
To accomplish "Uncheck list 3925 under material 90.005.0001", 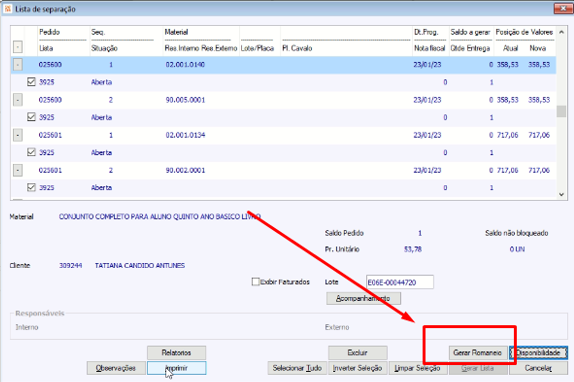I will [x=31, y=117].
